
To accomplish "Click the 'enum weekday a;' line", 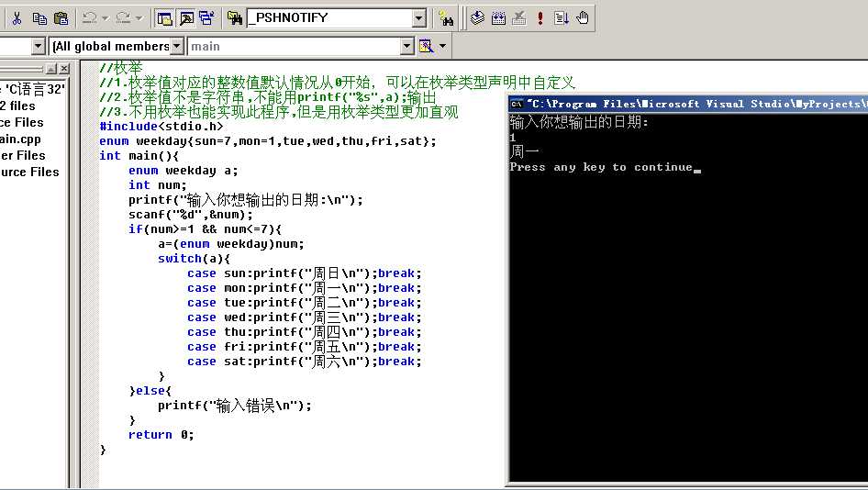I will point(184,170).
